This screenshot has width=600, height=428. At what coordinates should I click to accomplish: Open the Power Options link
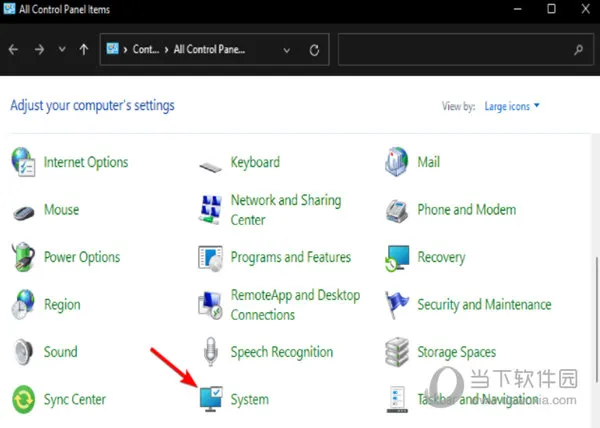[82, 257]
